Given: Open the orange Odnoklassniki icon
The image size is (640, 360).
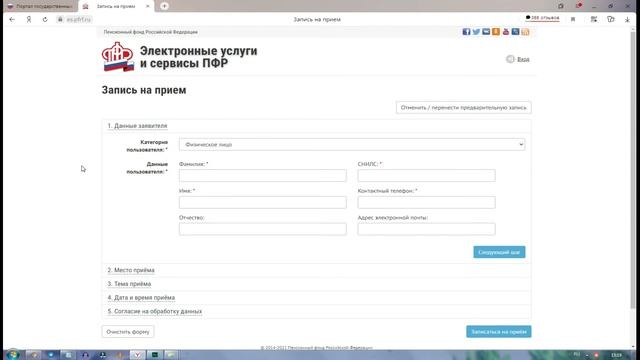Looking at the screenshot, I should click(496, 32).
